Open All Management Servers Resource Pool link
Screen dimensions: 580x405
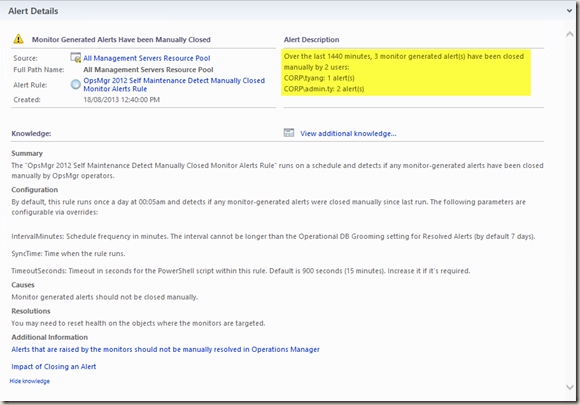tap(146, 58)
